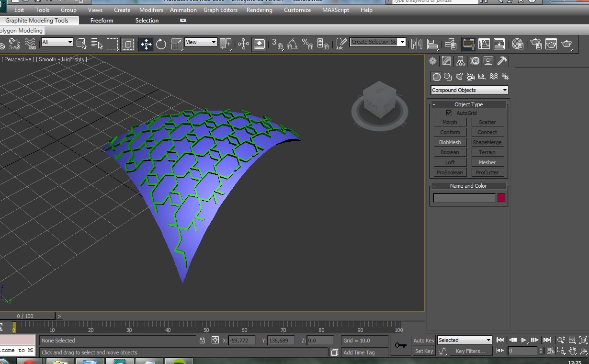589x364 pixels.
Task: Select the Cameras category icon
Action: 471,77
